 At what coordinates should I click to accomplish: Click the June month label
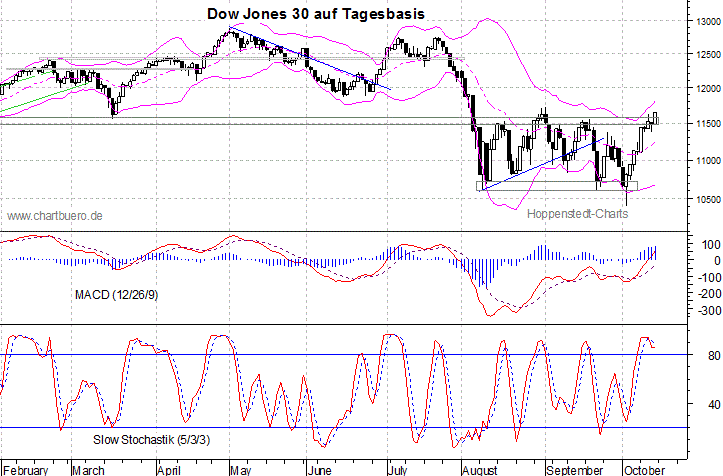coord(319,470)
